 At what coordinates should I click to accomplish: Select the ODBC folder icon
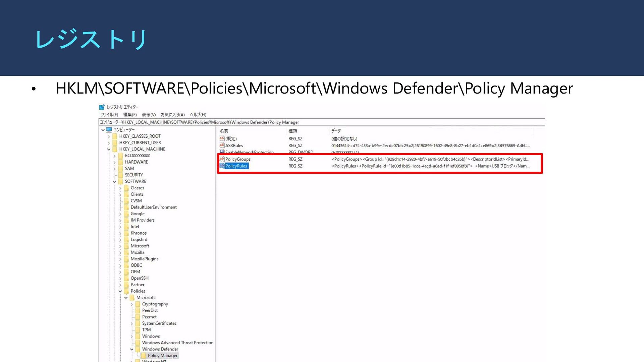coord(126,265)
